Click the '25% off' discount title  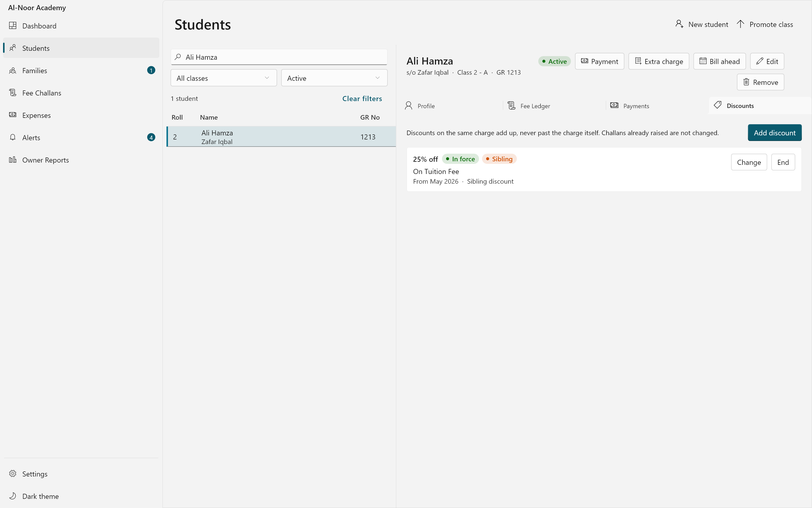pyautogui.click(x=426, y=159)
